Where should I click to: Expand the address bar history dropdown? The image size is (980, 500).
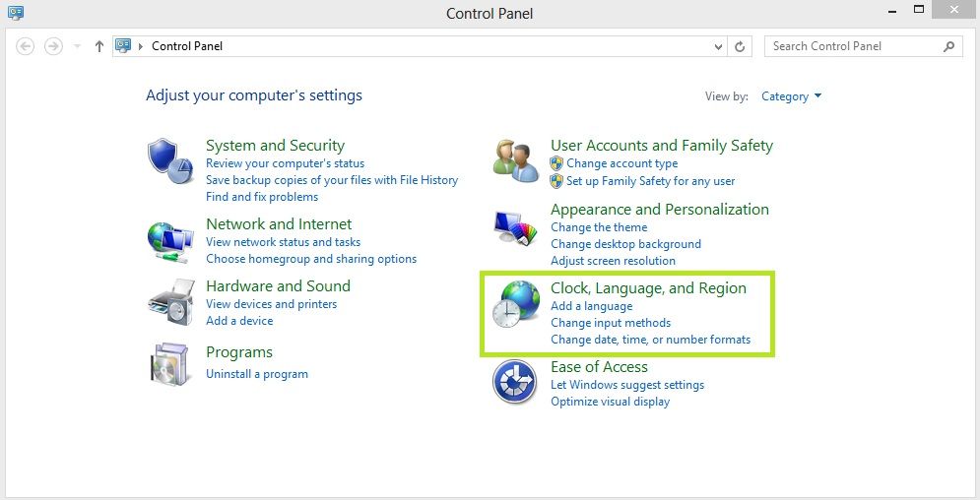(x=719, y=46)
